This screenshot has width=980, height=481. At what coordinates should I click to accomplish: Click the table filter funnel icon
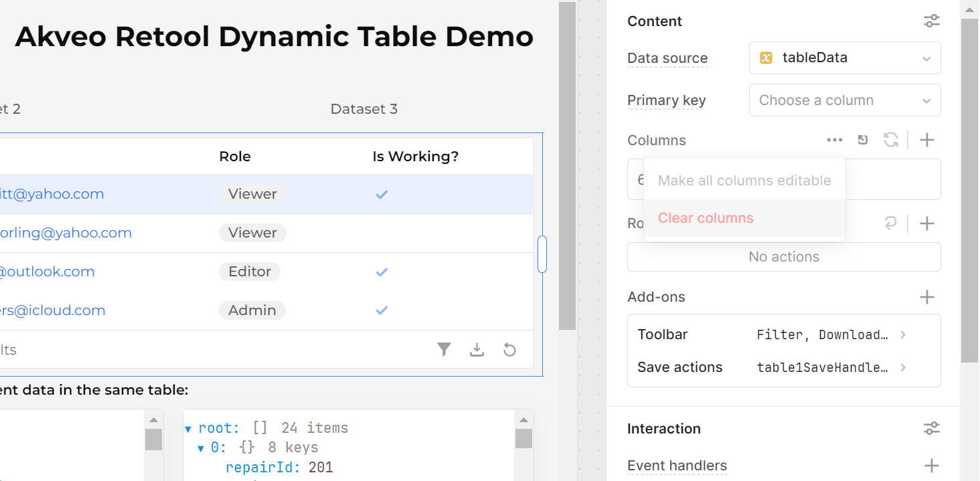coord(444,349)
